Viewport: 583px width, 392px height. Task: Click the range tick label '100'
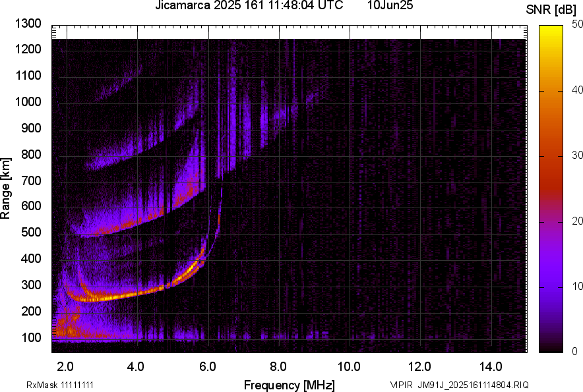(31, 337)
